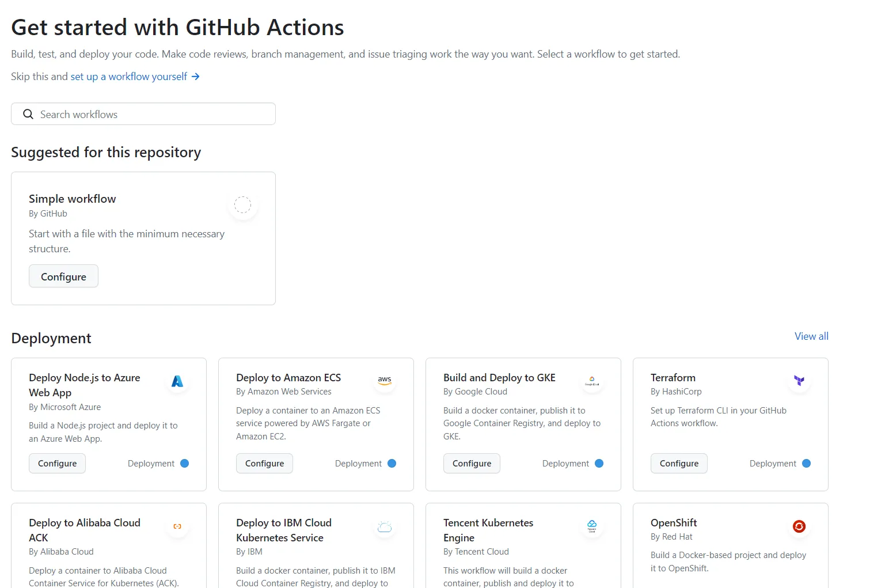Click the IBM Cloud logo icon

click(x=385, y=526)
